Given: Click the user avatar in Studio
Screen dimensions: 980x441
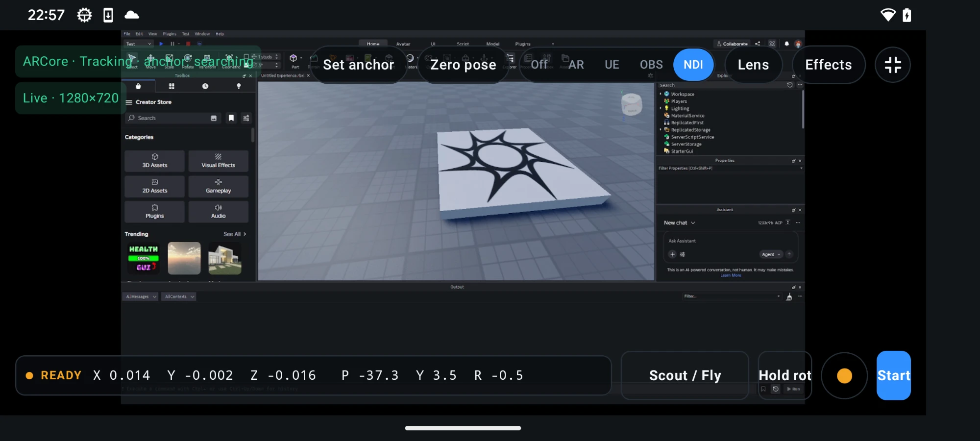Looking at the screenshot, I should pos(798,44).
